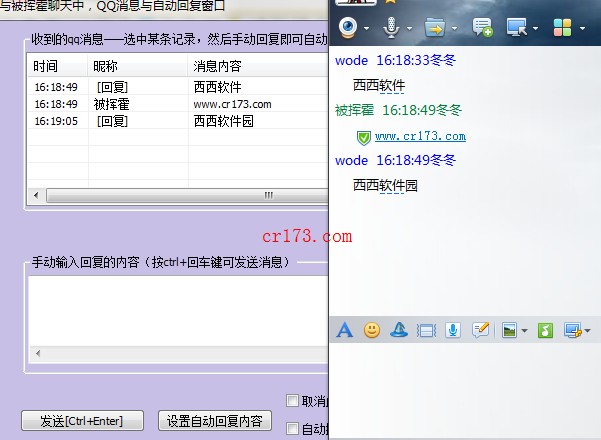Click message list horizontal scrollbar thumb

point(187,195)
